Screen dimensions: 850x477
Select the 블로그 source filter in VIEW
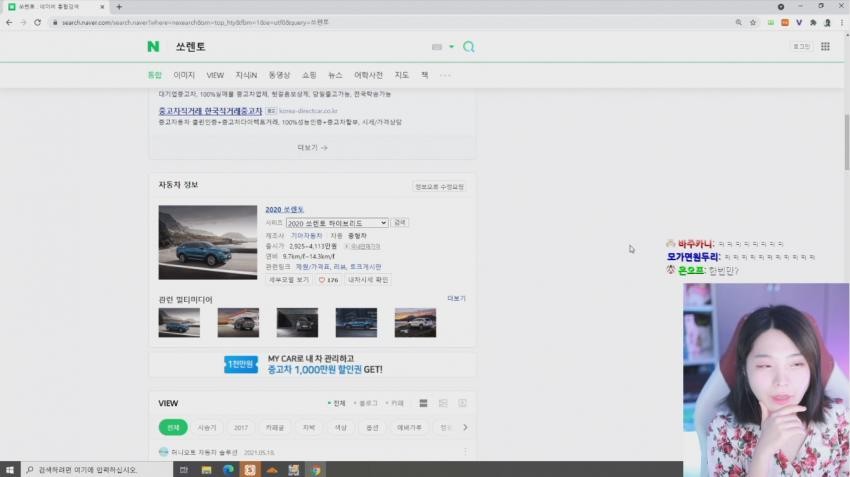366,403
